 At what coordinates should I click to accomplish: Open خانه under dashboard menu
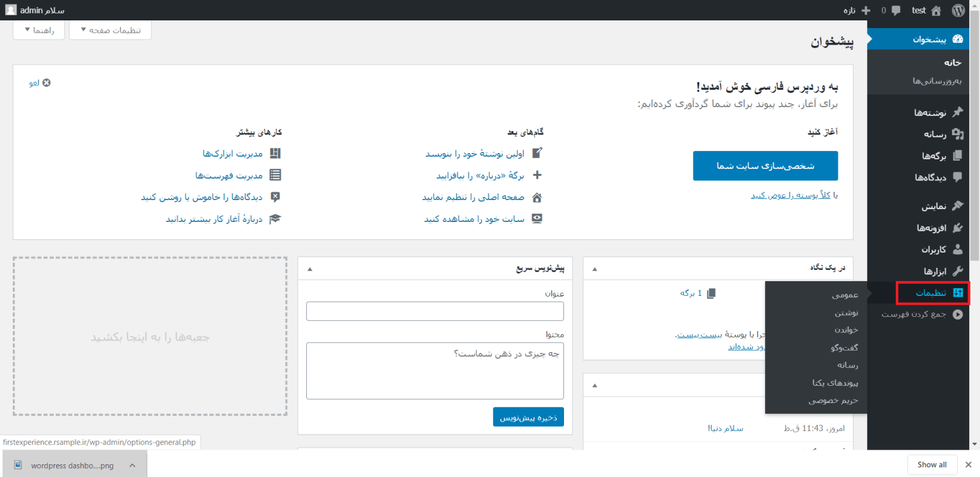click(953, 62)
